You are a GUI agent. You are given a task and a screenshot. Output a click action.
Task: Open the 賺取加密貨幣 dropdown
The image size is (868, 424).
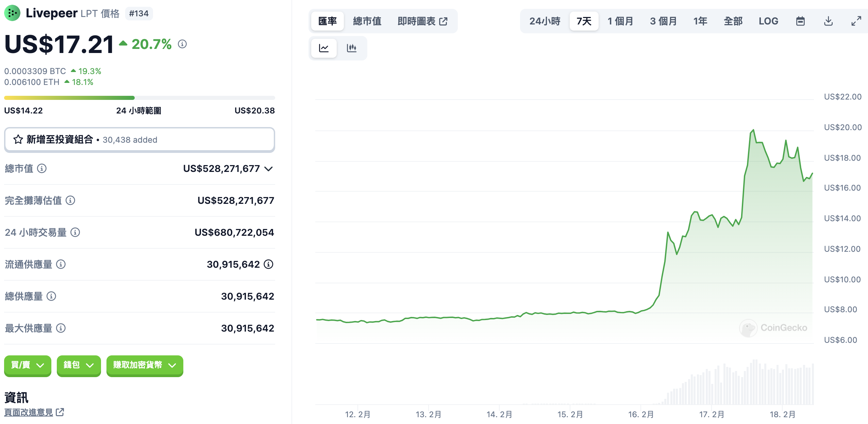click(145, 365)
